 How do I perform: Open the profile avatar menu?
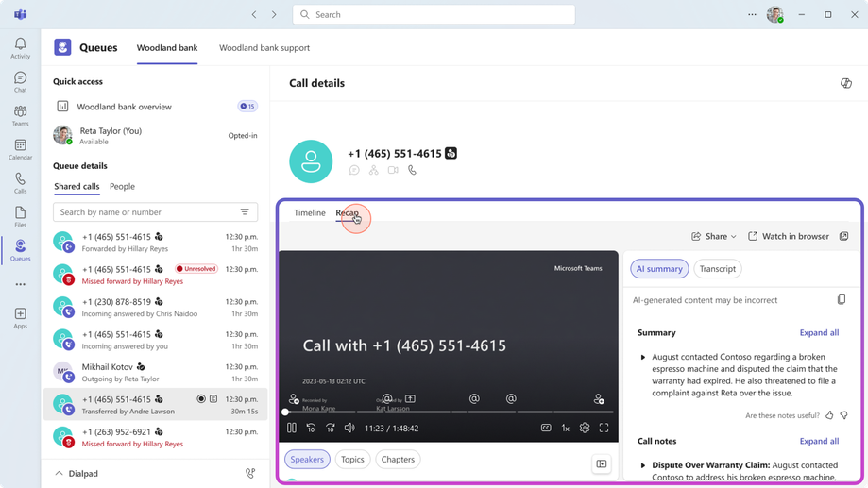(x=775, y=14)
